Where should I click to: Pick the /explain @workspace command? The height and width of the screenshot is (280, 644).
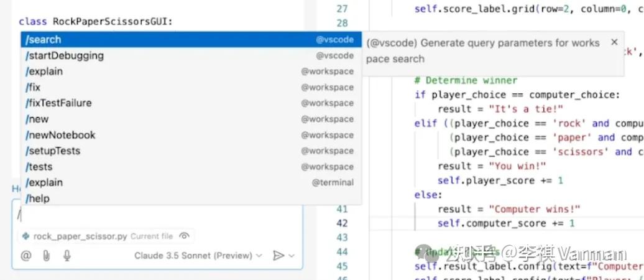191,72
